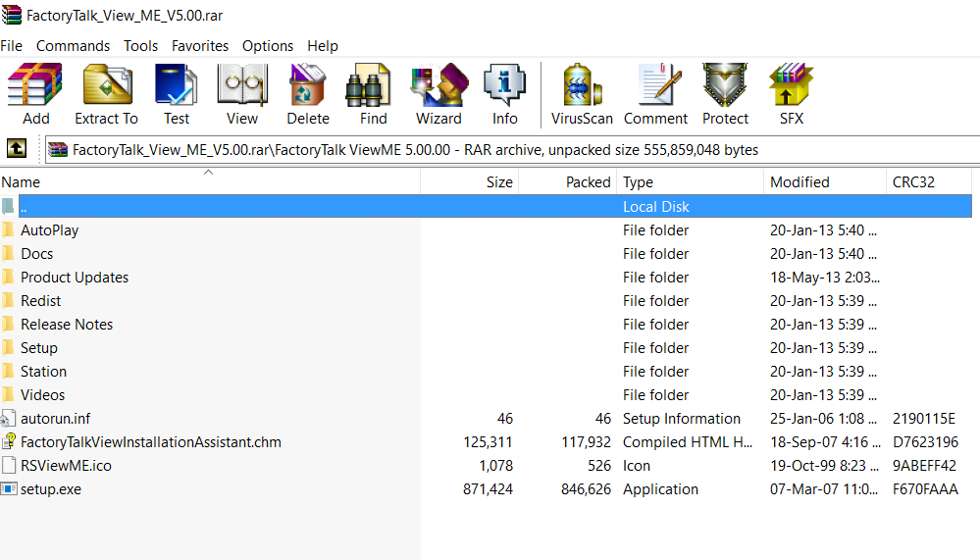This screenshot has height=560, width=980.
Task: Click the FactoryTalkViewInstallationAssistant.chm file name
Action: (151, 442)
